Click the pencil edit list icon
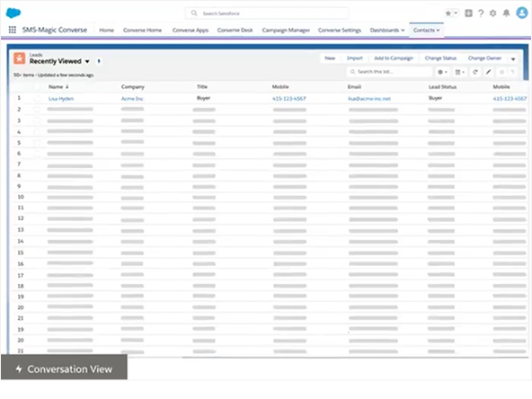The image size is (532, 399). click(x=488, y=72)
